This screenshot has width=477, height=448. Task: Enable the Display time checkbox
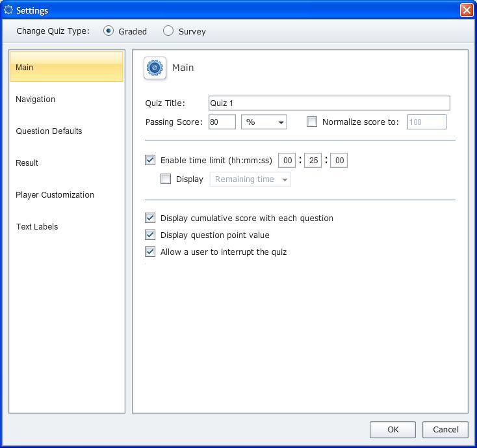pos(166,179)
